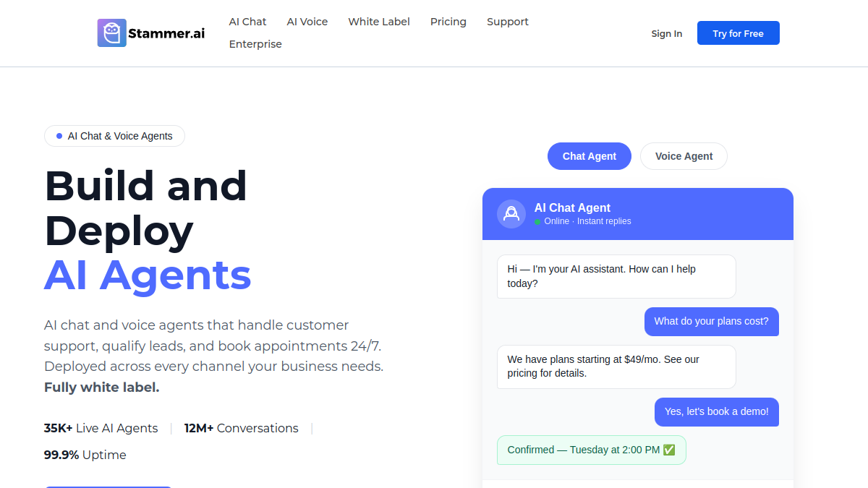868x488 pixels.
Task: Click the AI Chat & Voice Agents badge
Action: (114, 136)
